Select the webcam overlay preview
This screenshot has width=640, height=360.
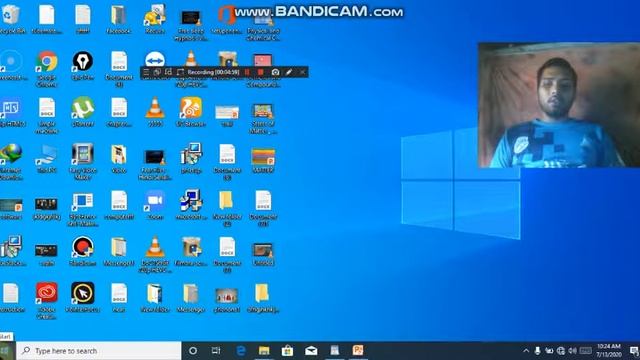click(x=559, y=105)
